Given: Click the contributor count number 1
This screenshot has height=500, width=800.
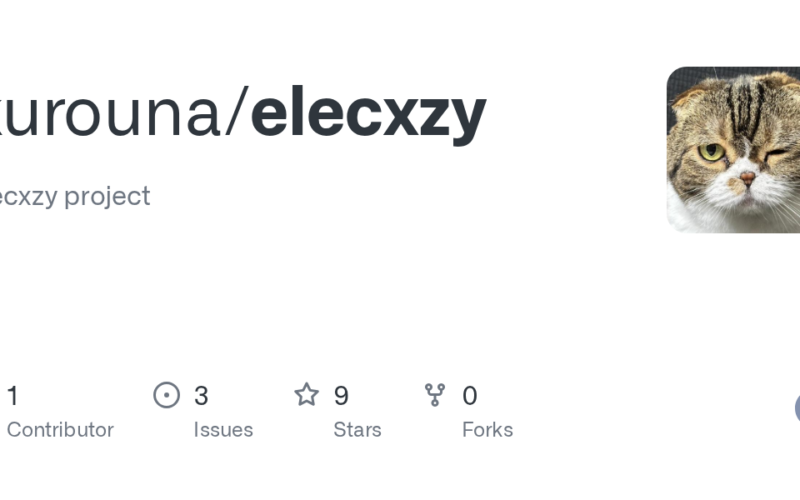Looking at the screenshot, I should click(13, 396).
